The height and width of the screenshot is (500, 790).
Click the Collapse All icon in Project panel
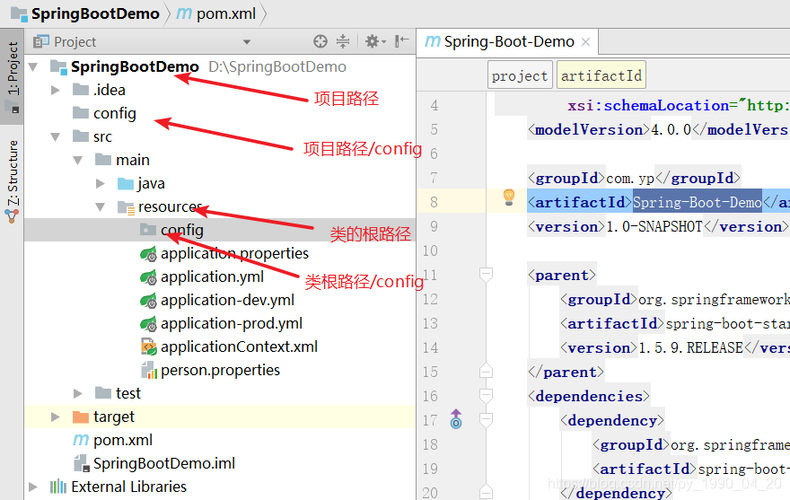pyautogui.click(x=343, y=41)
